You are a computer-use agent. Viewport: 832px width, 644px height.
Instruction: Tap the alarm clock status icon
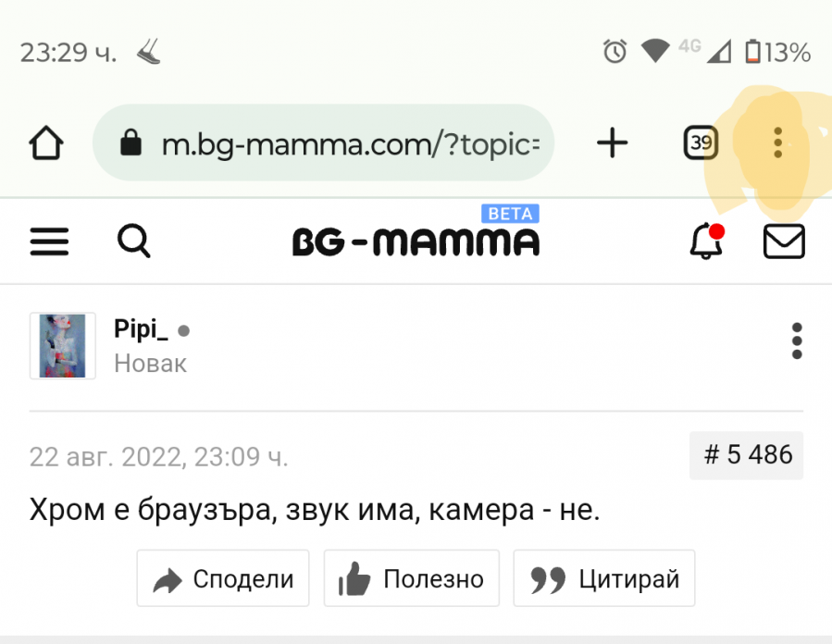pyautogui.click(x=615, y=52)
